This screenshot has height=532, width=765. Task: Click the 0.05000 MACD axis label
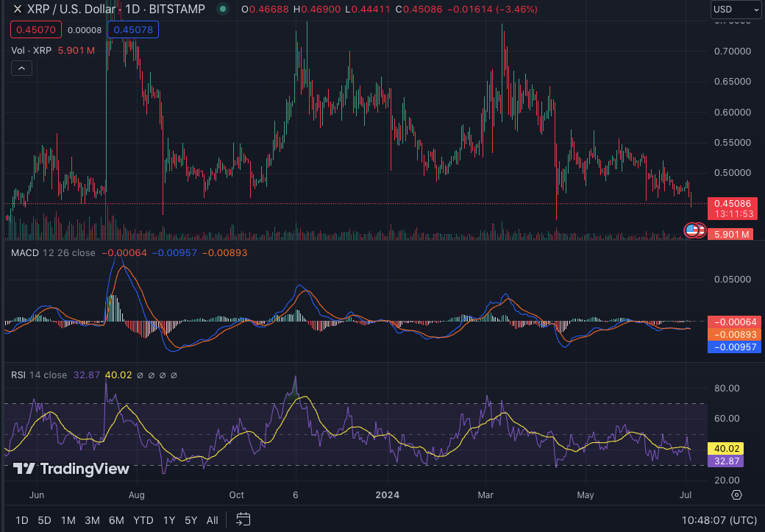(733, 280)
